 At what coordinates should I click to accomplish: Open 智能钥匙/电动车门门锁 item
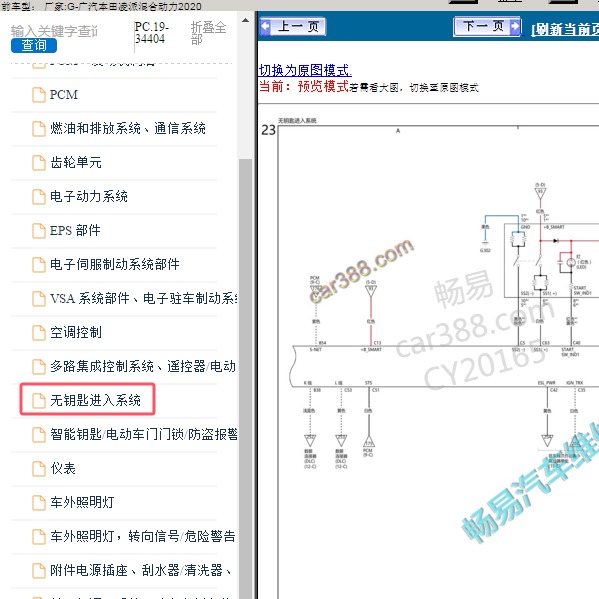pos(144,434)
